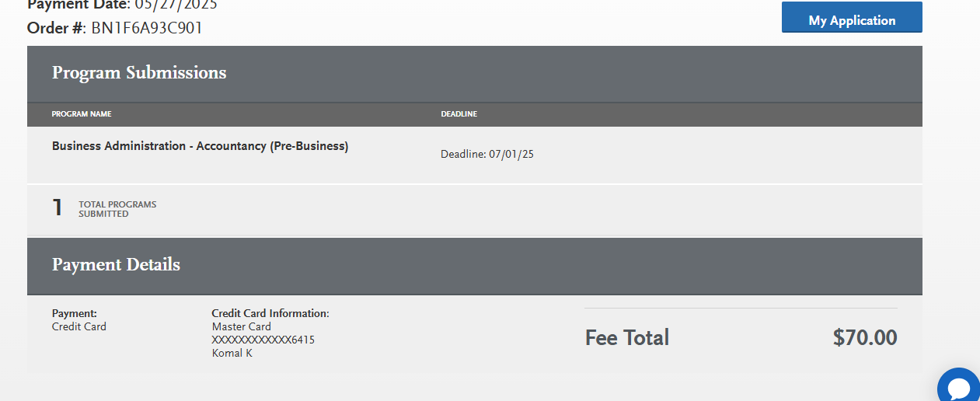Select Business Administration - Accountancy program name

[x=200, y=146]
